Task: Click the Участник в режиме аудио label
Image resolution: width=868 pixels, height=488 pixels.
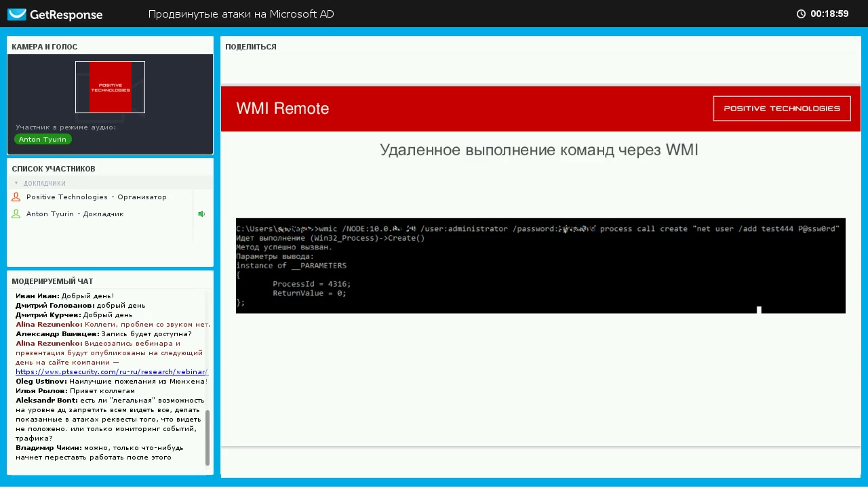Action: (66, 127)
